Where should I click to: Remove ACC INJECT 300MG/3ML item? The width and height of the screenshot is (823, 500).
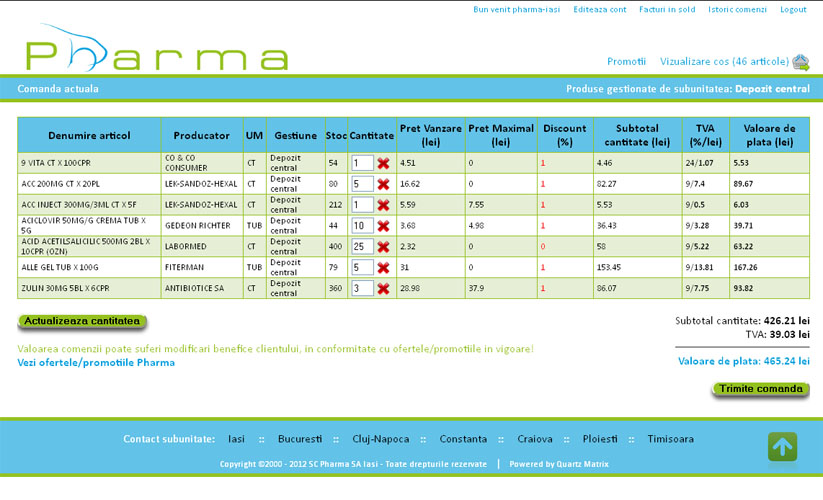coord(383,205)
